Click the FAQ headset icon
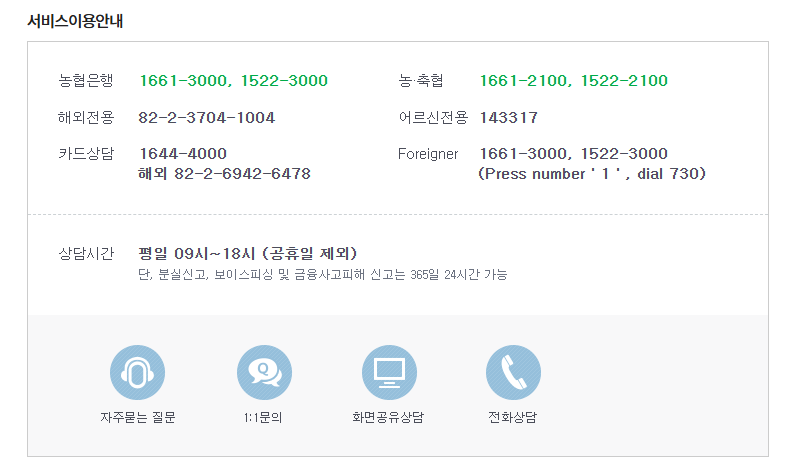Screen dimensions: 797x469 pyautogui.click(x=137, y=372)
